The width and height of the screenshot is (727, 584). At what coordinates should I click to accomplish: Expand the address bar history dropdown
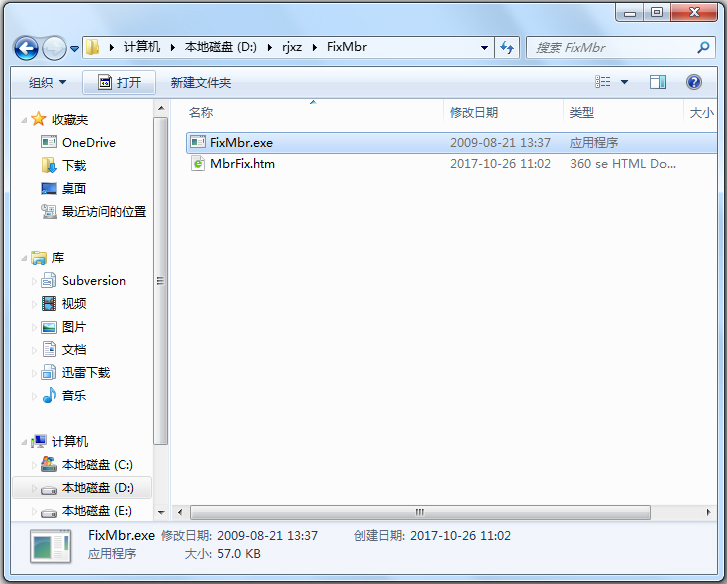484,48
